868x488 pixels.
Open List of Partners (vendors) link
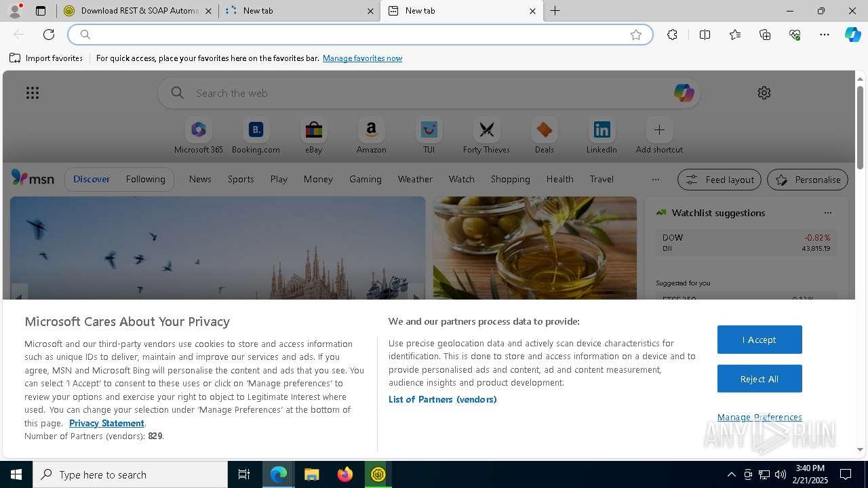443,399
